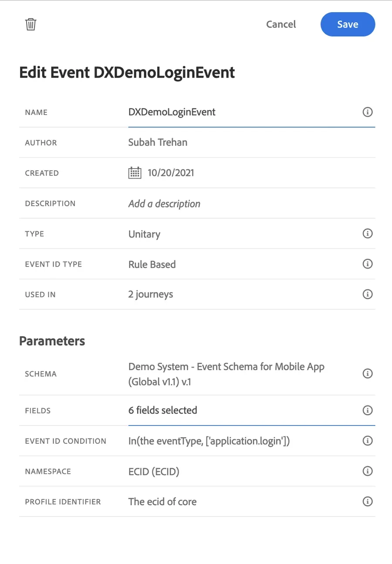Click the Schema row info icon
Image resolution: width=392 pixels, height=564 pixels.
point(368,374)
